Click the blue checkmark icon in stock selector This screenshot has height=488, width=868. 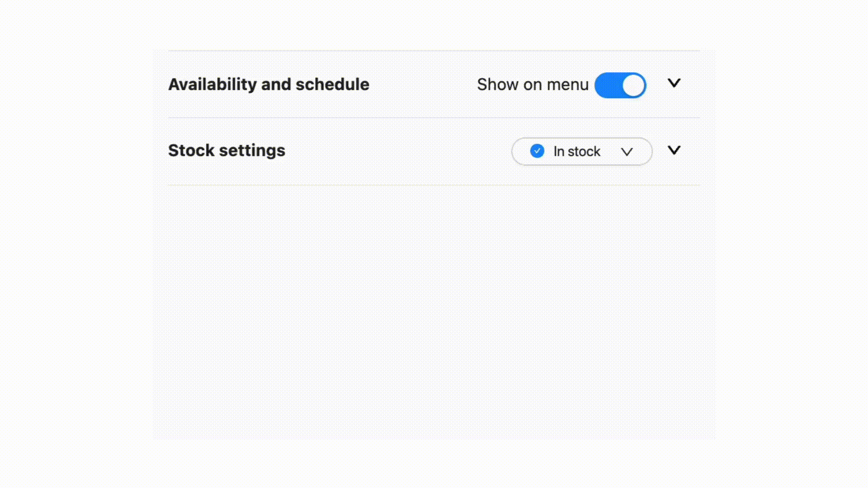[537, 151]
